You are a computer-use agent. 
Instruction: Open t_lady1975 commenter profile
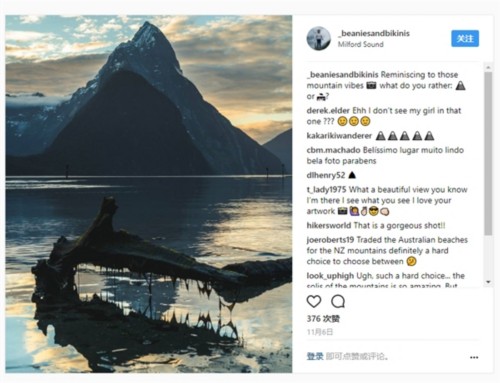point(326,190)
